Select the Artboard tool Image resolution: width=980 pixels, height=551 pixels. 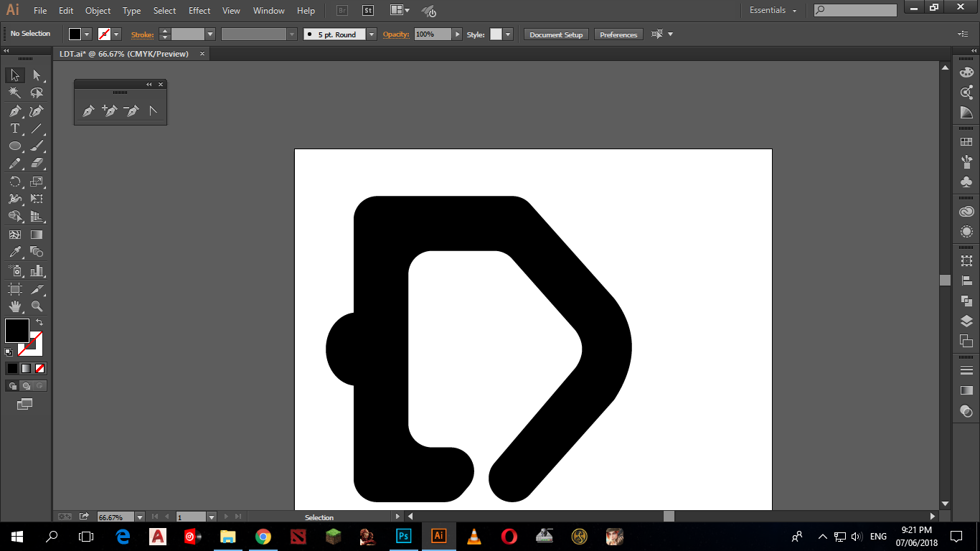(x=15, y=288)
